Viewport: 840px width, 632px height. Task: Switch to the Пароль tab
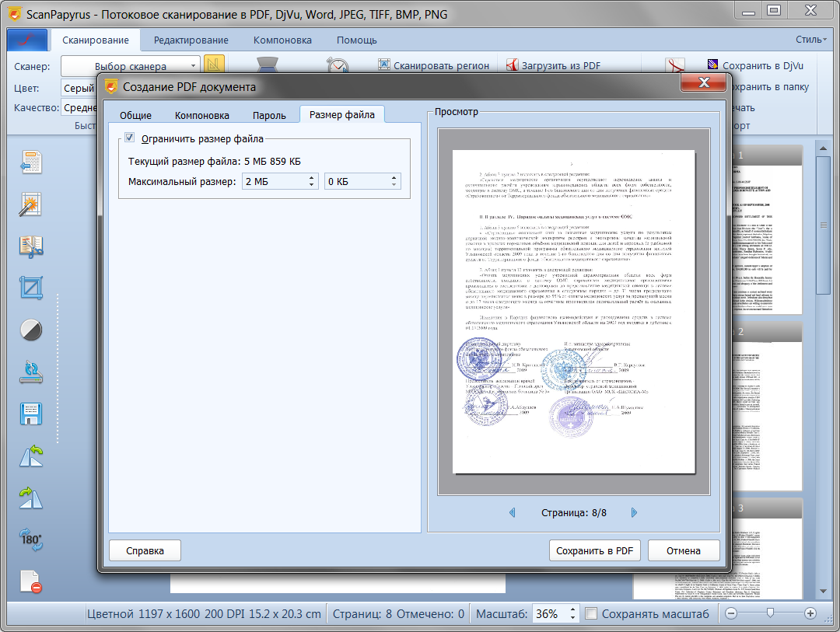tap(269, 115)
